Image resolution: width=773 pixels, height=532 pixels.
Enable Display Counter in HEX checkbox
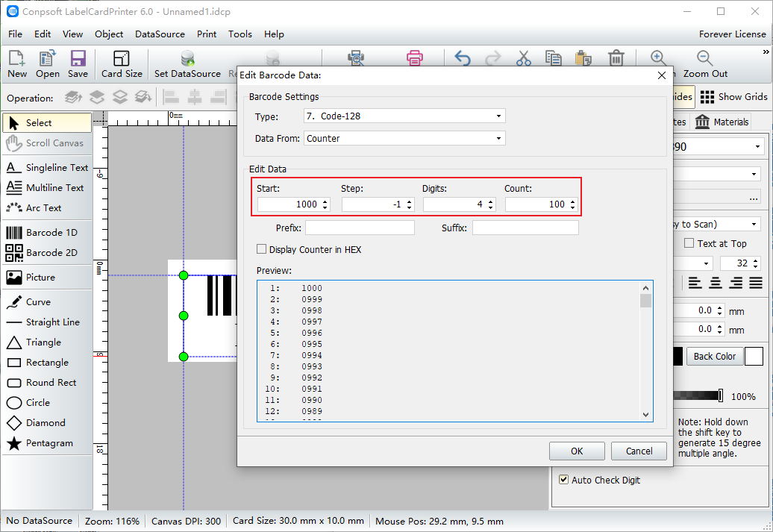(x=262, y=249)
